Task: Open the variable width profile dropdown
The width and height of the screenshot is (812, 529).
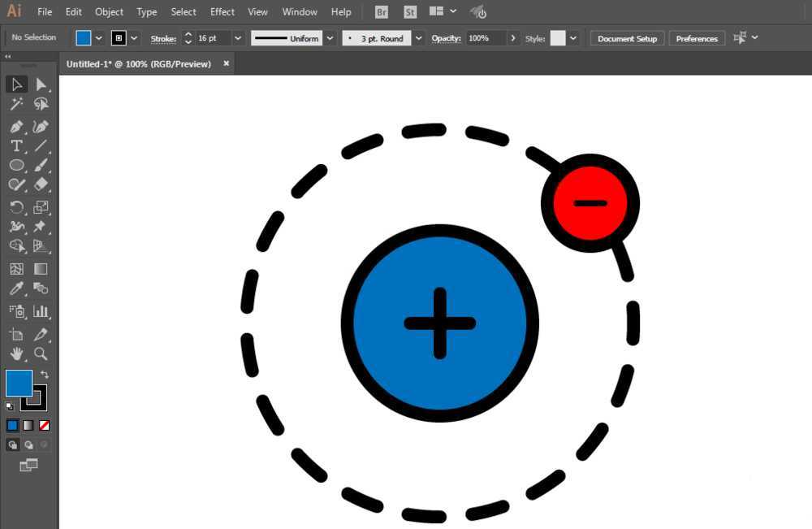Action: pos(330,37)
